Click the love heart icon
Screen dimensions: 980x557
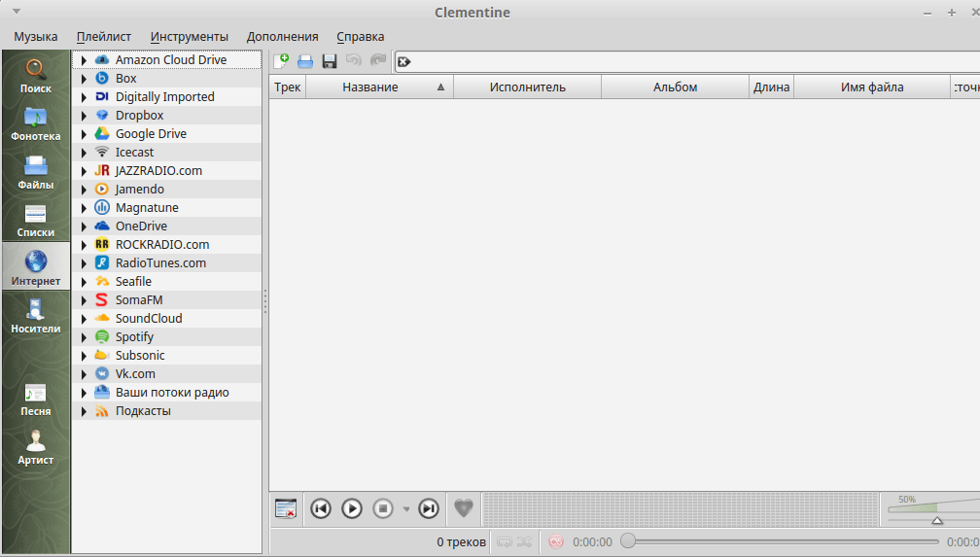tap(463, 508)
